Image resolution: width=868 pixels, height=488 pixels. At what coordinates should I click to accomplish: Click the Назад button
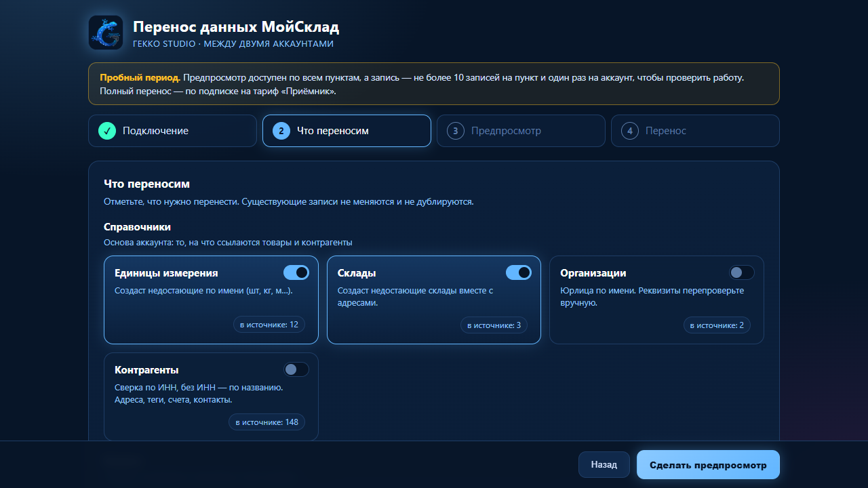point(604,464)
